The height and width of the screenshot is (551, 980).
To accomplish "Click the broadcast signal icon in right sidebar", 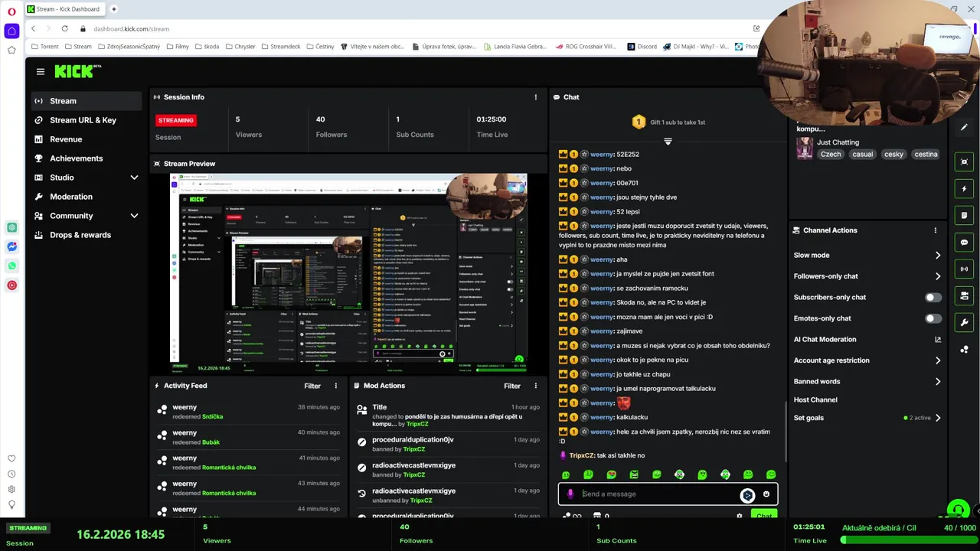I will [x=964, y=269].
